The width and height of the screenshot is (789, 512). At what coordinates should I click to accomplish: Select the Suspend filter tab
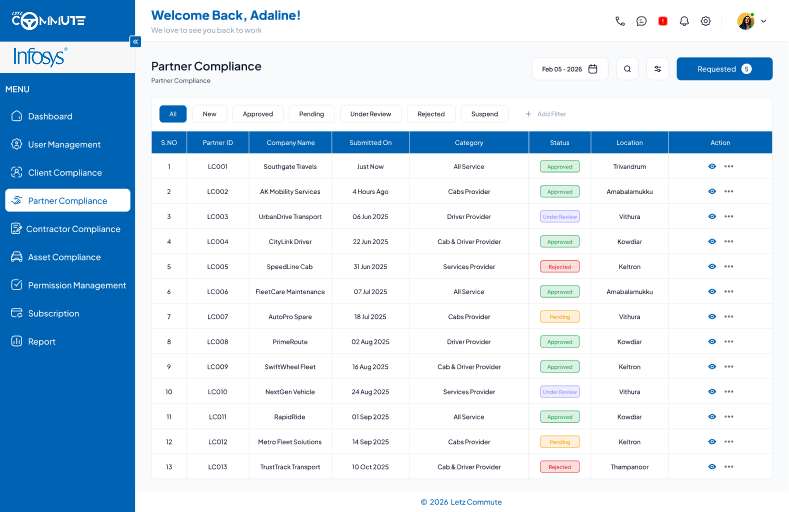click(485, 114)
